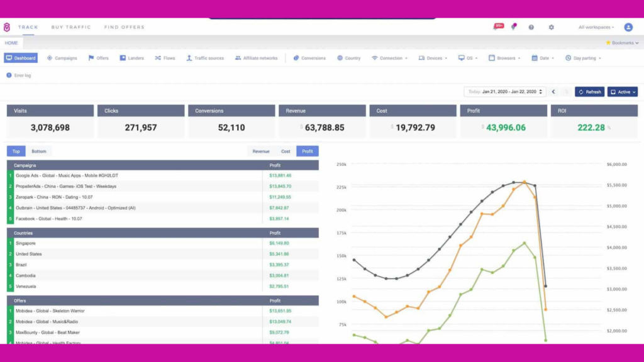Image resolution: width=644 pixels, height=362 pixels.
Task: Click the Mobidea Skeleton Warrior offer
Action: 163,311
